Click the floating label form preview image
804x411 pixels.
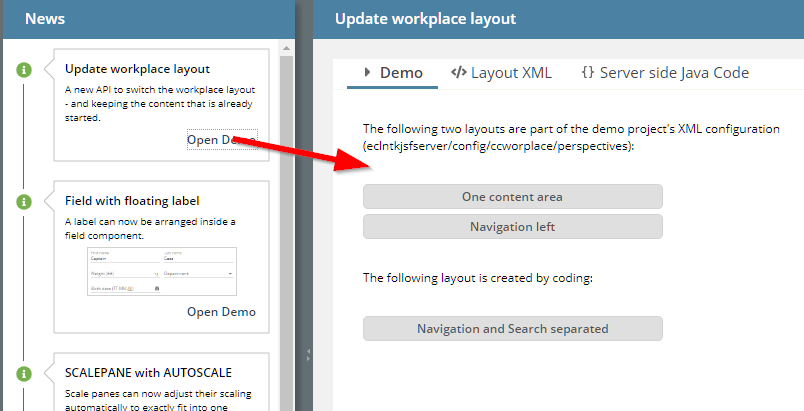[161, 269]
